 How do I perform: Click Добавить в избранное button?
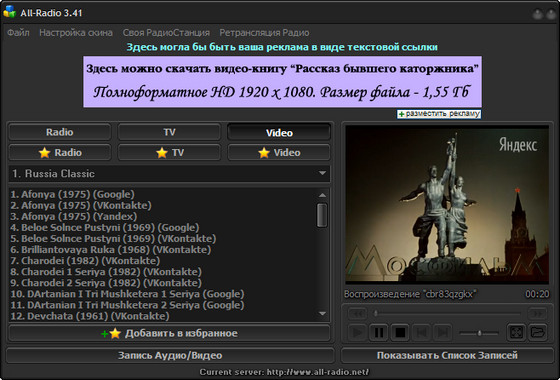point(169,333)
